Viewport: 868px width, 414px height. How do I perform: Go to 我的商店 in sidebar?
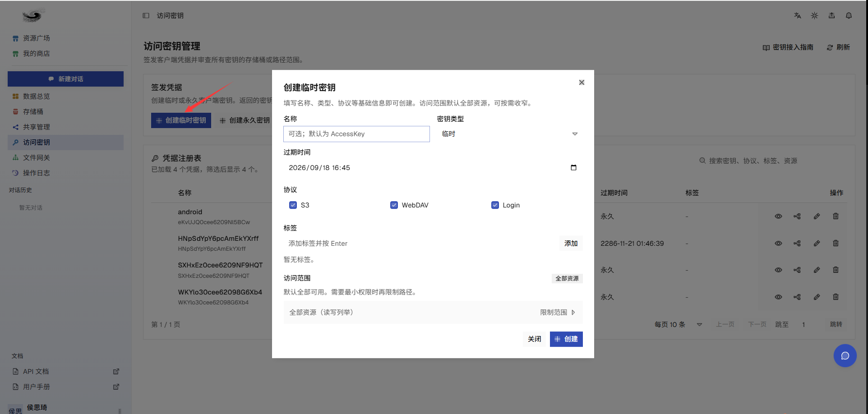(65, 53)
